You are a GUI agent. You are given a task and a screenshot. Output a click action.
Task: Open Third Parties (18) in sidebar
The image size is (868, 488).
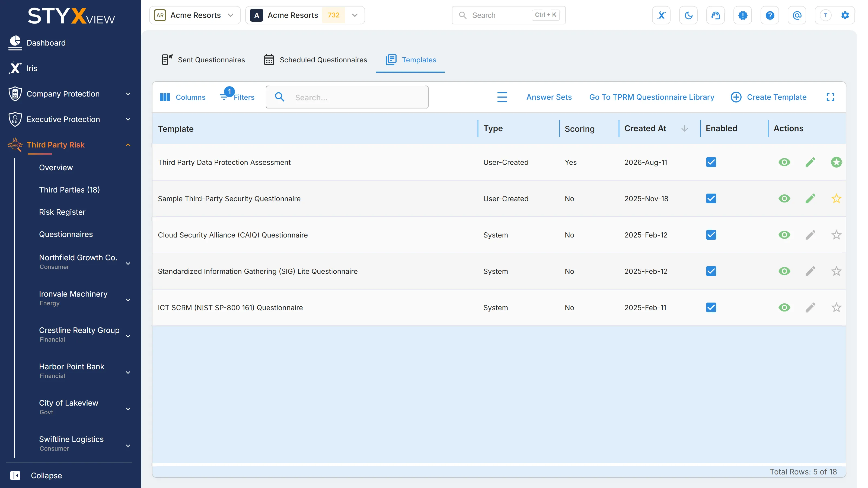69,190
